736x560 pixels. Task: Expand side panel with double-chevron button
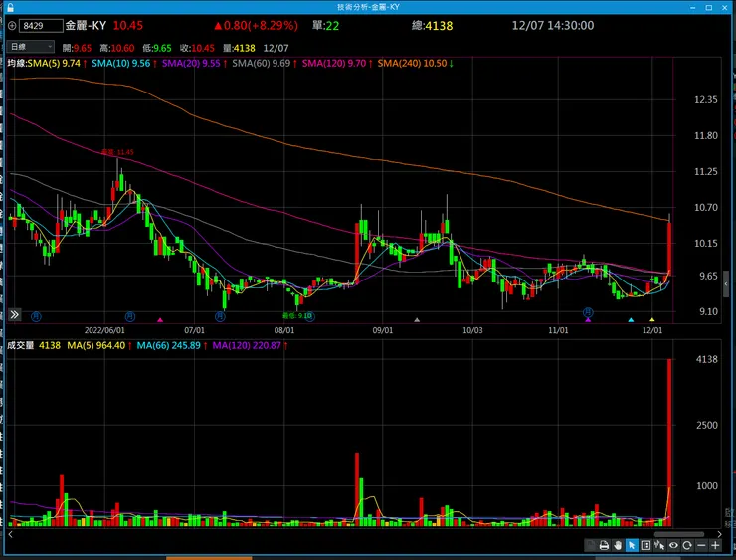15,314
